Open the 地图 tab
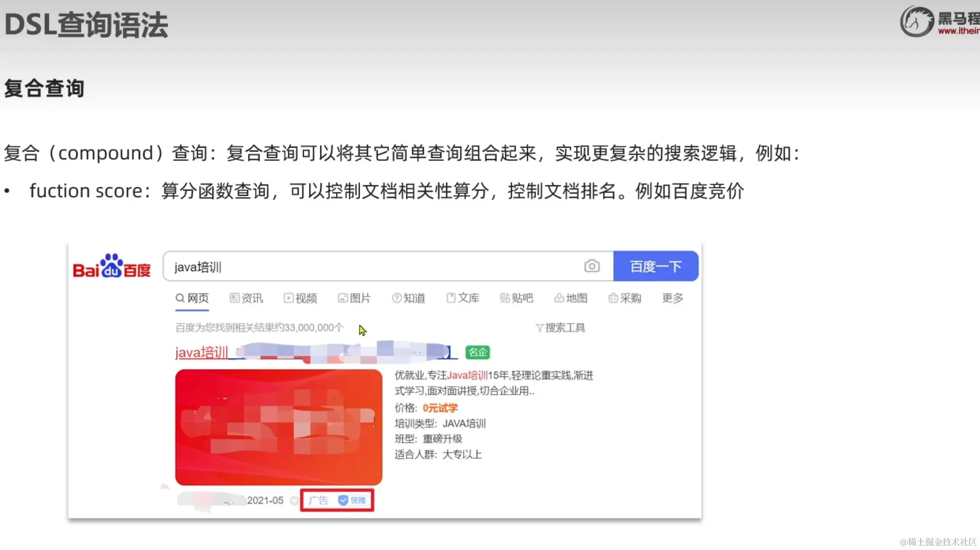The width and height of the screenshot is (980, 550). pos(571,298)
